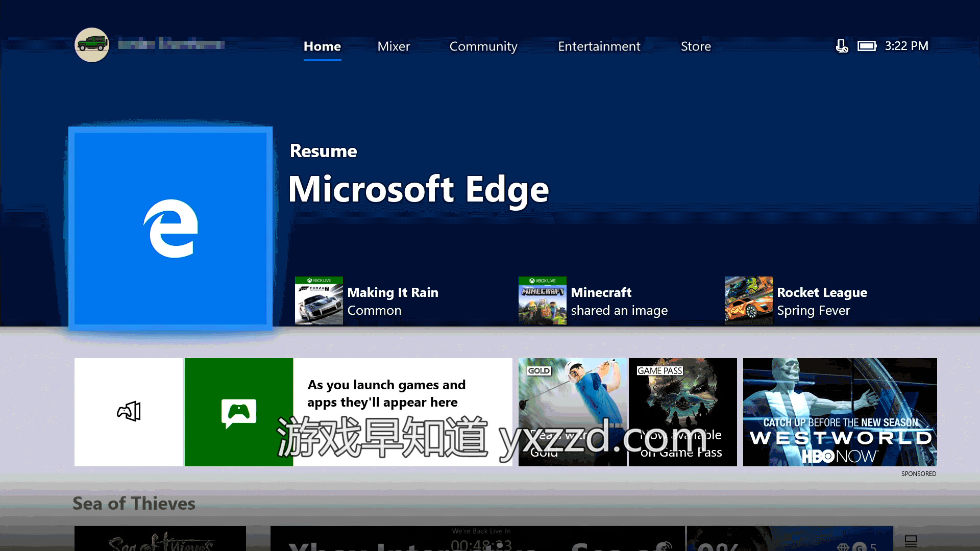Viewport: 980px width, 551px height.
Task: Open the Game Pass Sea of Thieves tile
Action: tap(682, 412)
